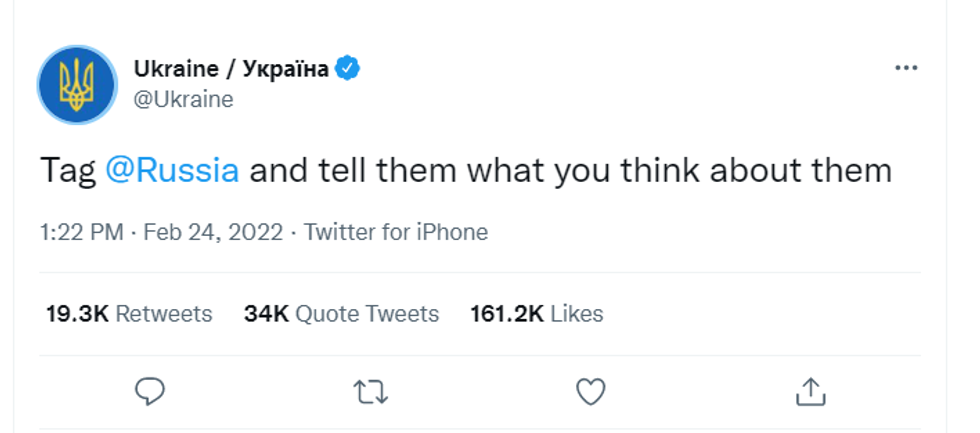Click the reply speech bubble icon
Screen dimensions: 980x433
click(x=150, y=391)
